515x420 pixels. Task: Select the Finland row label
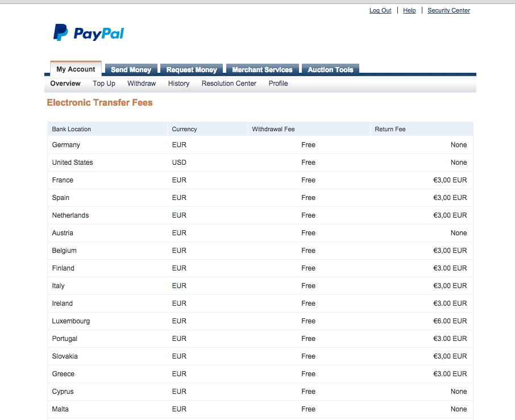(63, 268)
